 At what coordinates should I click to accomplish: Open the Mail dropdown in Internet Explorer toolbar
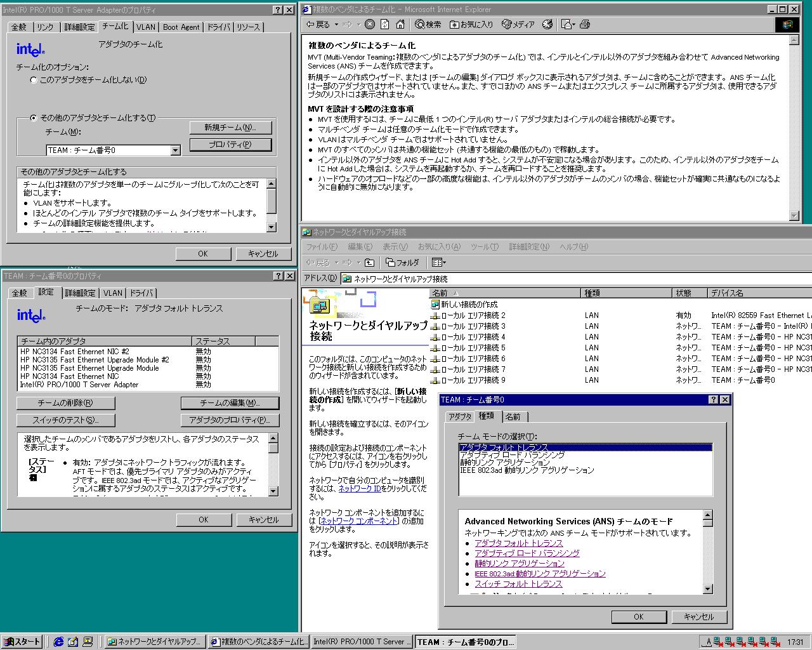click(568, 25)
